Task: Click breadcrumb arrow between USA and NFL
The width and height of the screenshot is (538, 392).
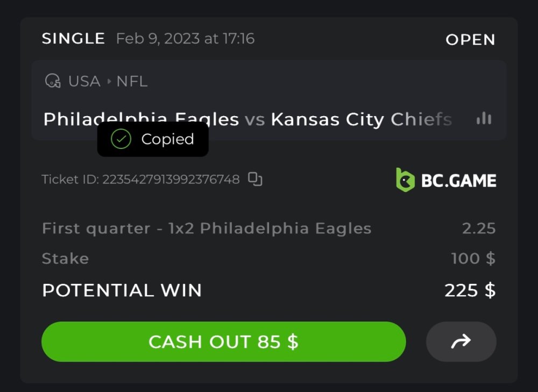Action: (109, 82)
